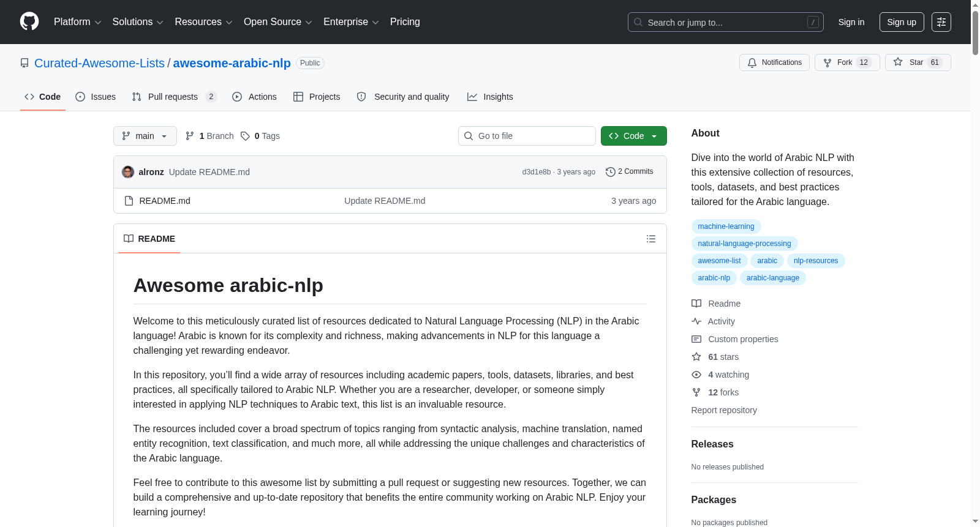Select the arabic-language topic tag
This screenshot has height=527, width=980.
(x=773, y=278)
